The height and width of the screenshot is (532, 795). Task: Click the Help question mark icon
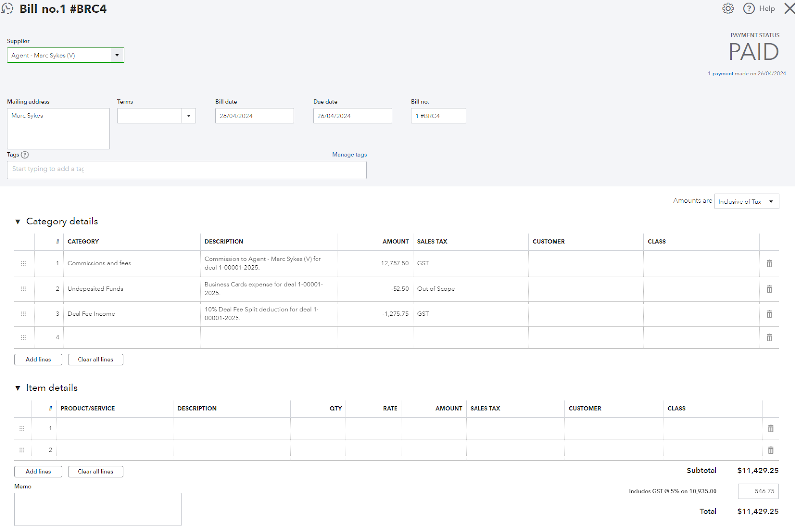point(749,9)
